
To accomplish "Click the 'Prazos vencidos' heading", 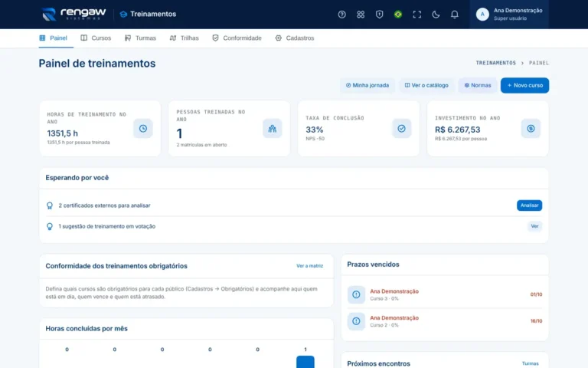I will tap(373, 264).
